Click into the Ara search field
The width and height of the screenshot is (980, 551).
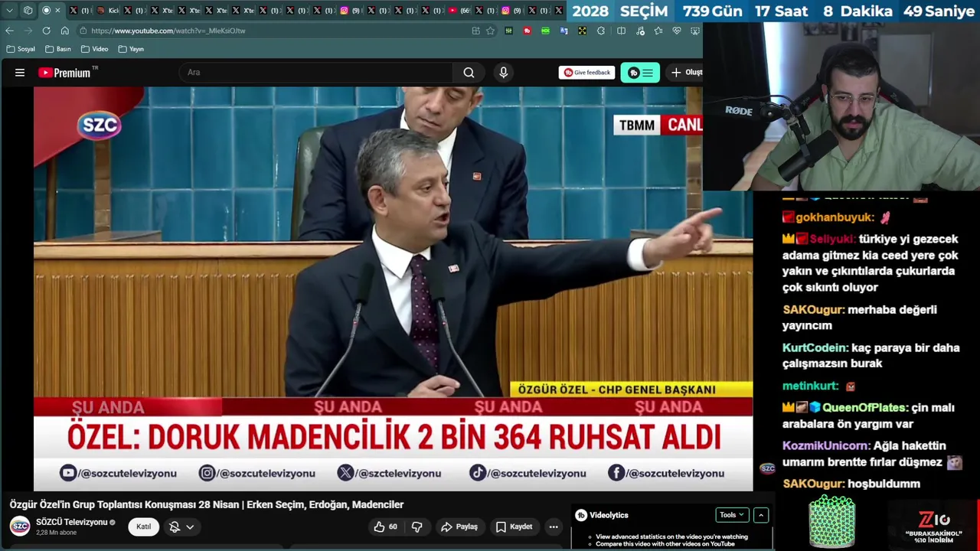[x=317, y=73]
